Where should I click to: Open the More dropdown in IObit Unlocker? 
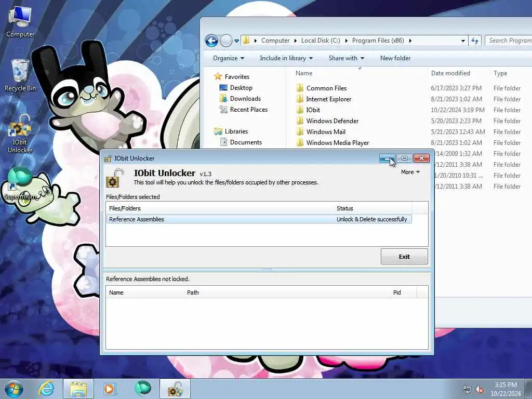(410, 172)
